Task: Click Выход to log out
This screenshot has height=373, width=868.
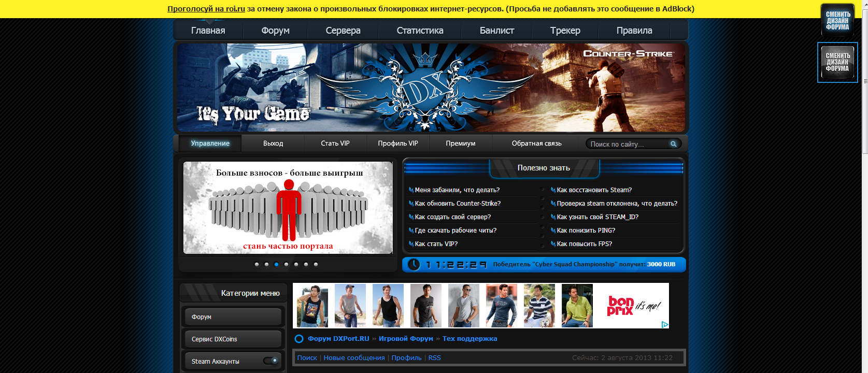Action: 273,144
